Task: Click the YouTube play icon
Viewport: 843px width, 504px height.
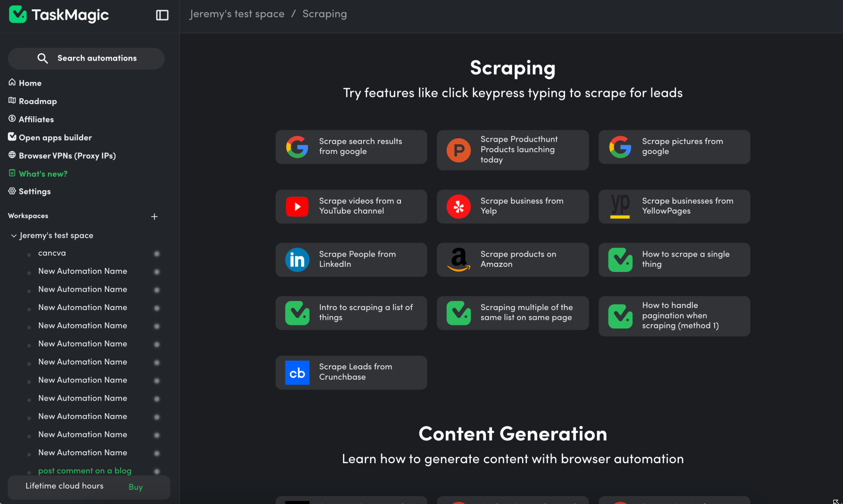Action: point(297,207)
